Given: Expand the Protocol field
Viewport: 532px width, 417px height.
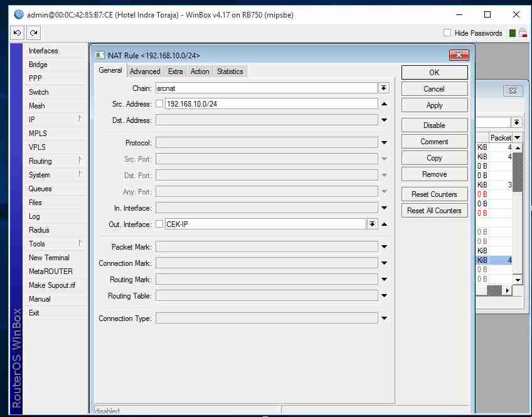Looking at the screenshot, I should click(x=384, y=143).
